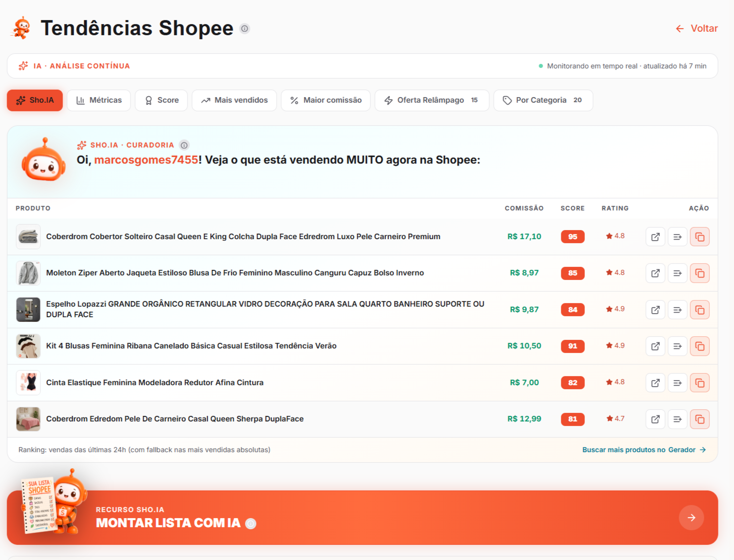Click list-add icon in Coberdrom Edredom row

(678, 419)
